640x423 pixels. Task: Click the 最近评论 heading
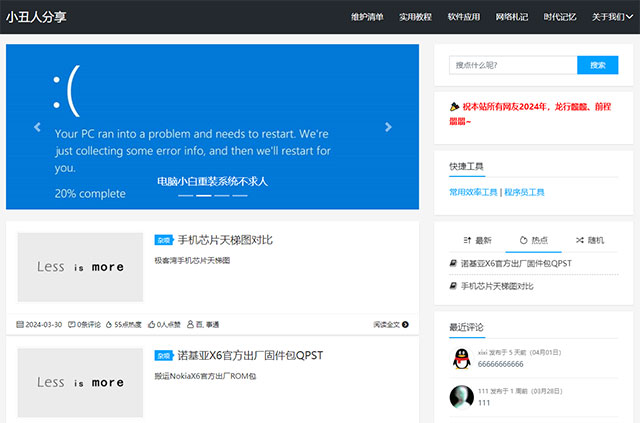(x=466, y=327)
